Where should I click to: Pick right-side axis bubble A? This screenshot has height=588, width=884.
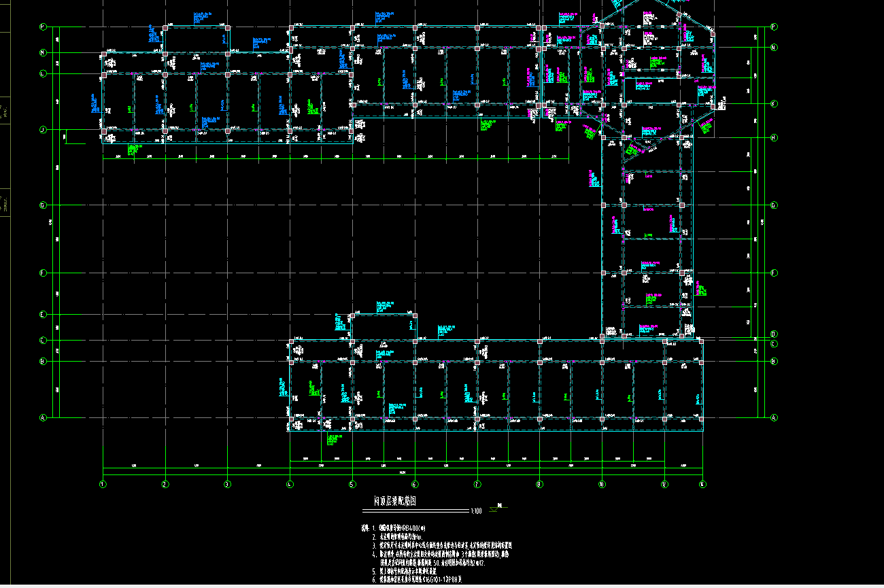(x=774, y=418)
